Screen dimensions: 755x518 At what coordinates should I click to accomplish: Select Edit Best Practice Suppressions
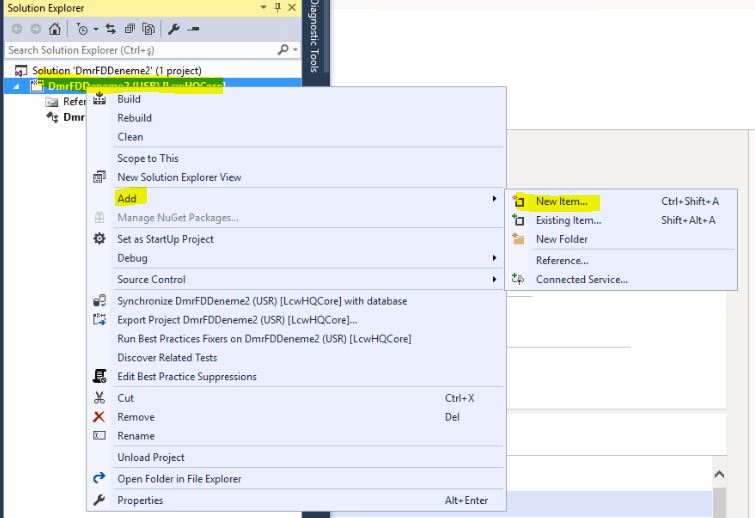coord(187,376)
